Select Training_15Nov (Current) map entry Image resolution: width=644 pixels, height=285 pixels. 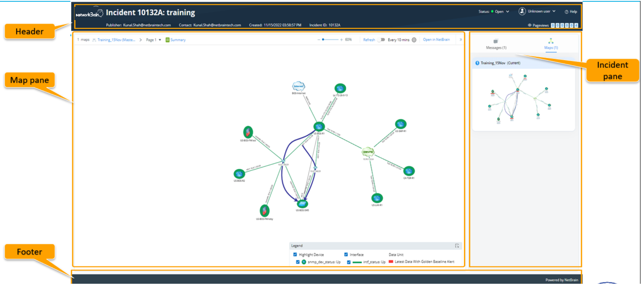point(524,63)
